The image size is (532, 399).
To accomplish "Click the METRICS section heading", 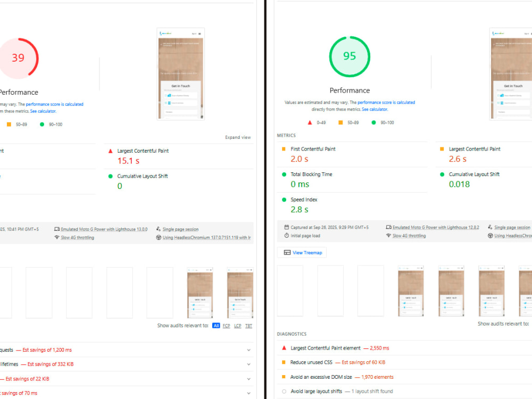I will coord(286,135).
